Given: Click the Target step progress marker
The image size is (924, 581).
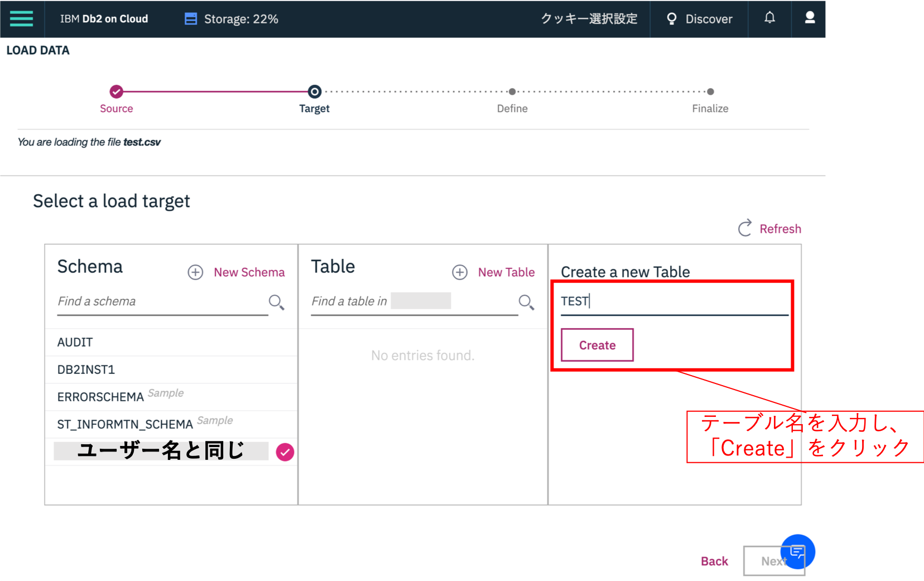Looking at the screenshot, I should click(x=314, y=92).
